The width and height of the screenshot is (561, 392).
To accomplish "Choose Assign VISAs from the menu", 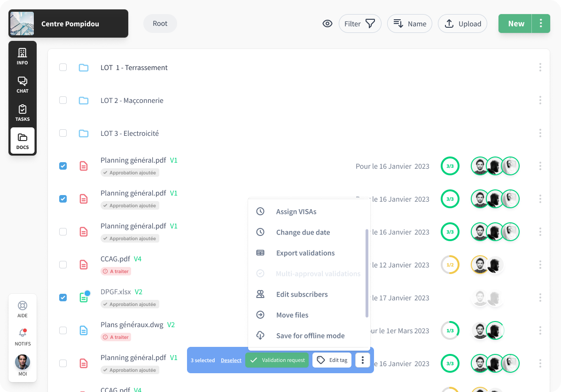I will point(296,212).
